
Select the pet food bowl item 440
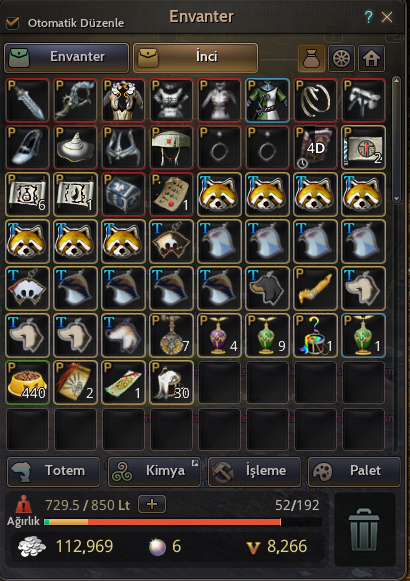coord(27,383)
